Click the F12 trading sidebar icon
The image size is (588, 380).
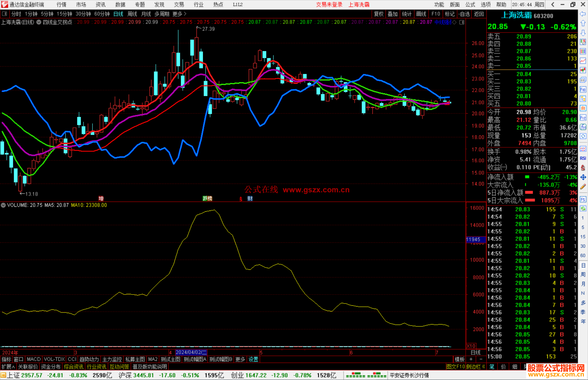click(x=583, y=118)
